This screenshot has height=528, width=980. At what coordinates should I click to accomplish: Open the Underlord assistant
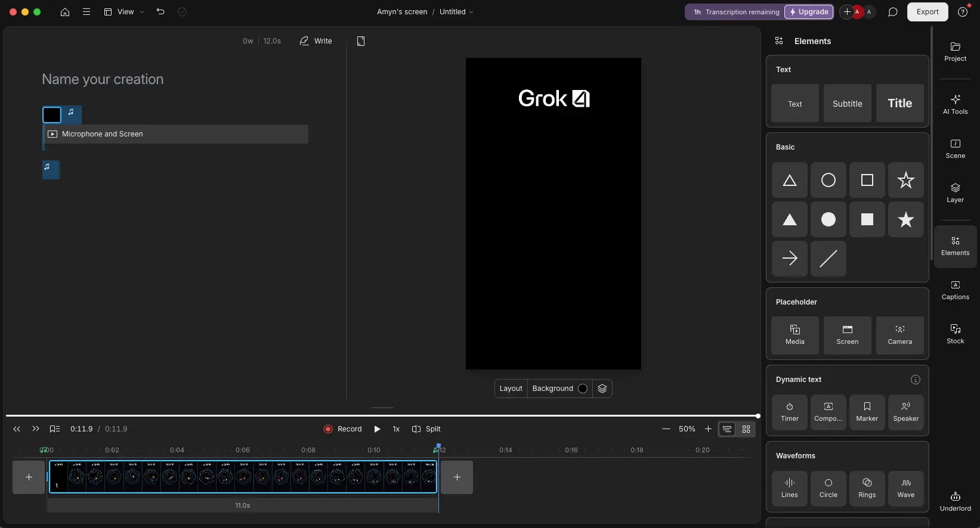tap(956, 501)
